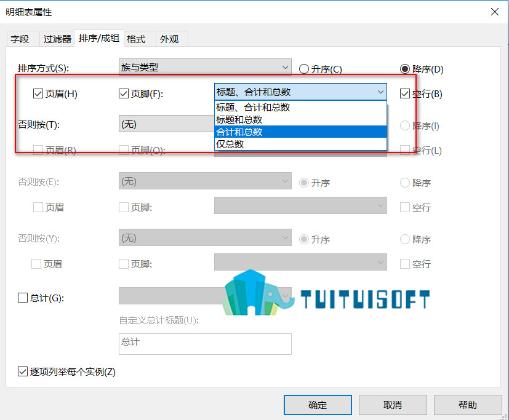Viewport: 509px width, 420px height.
Task: Open the 否则按(E) (无) dropdown
Action: (205, 181)
